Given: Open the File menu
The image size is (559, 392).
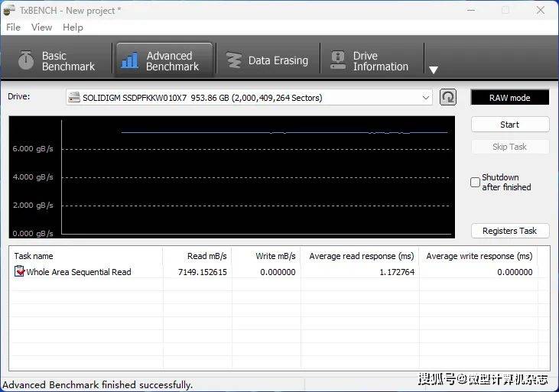Looking at the screenshot, I should pyautogui.click(x=13, y=28).
